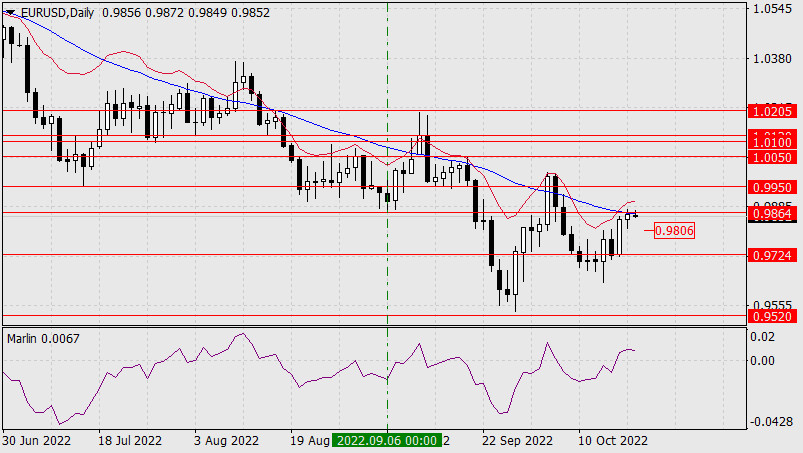Click the 1.0050 red price tag

pos(774,157)
